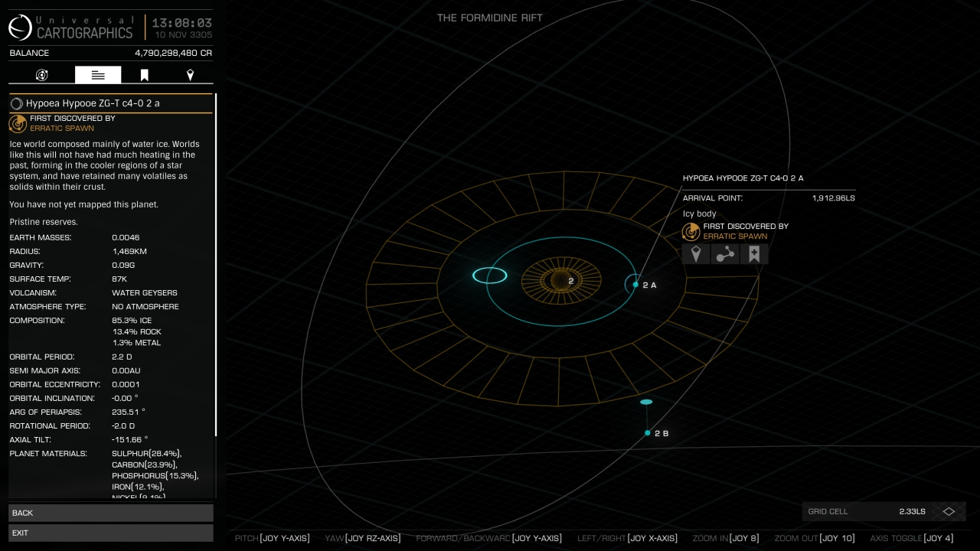
Task: Select the target location pin in popup
Action: coord(695,254)
